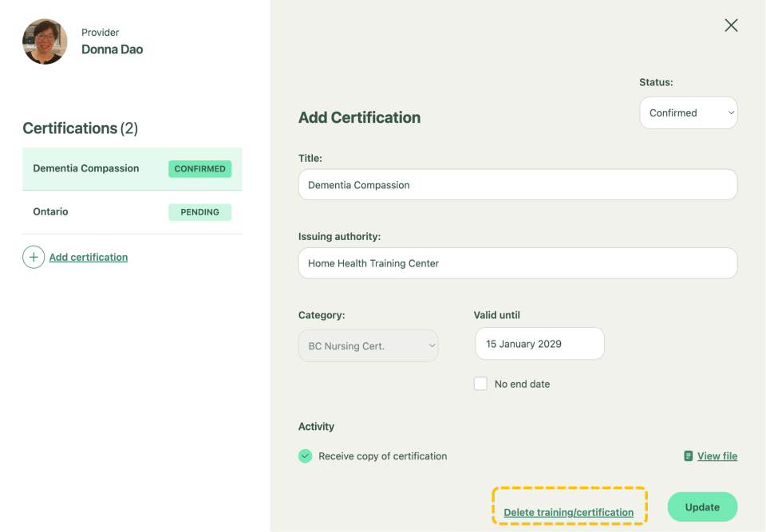Open the Valid until date field
This screenshot has width=766, height=532.
[x=539, y=344]
